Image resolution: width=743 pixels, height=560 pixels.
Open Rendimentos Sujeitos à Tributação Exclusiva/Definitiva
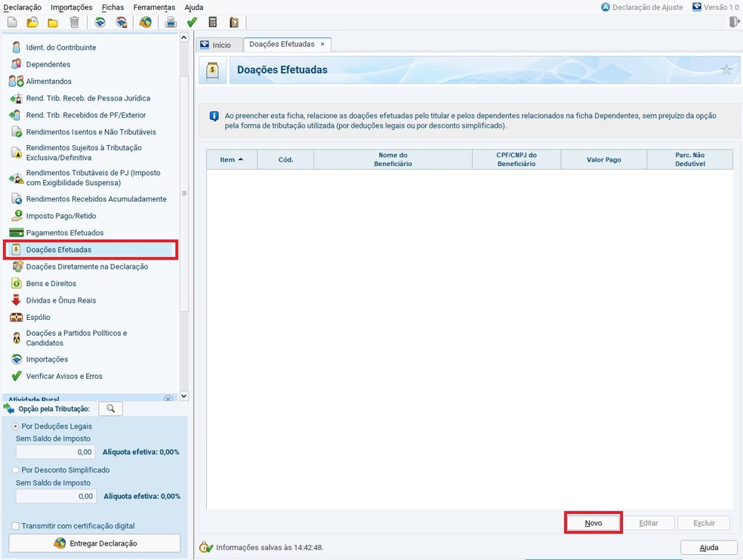(84, 152)
